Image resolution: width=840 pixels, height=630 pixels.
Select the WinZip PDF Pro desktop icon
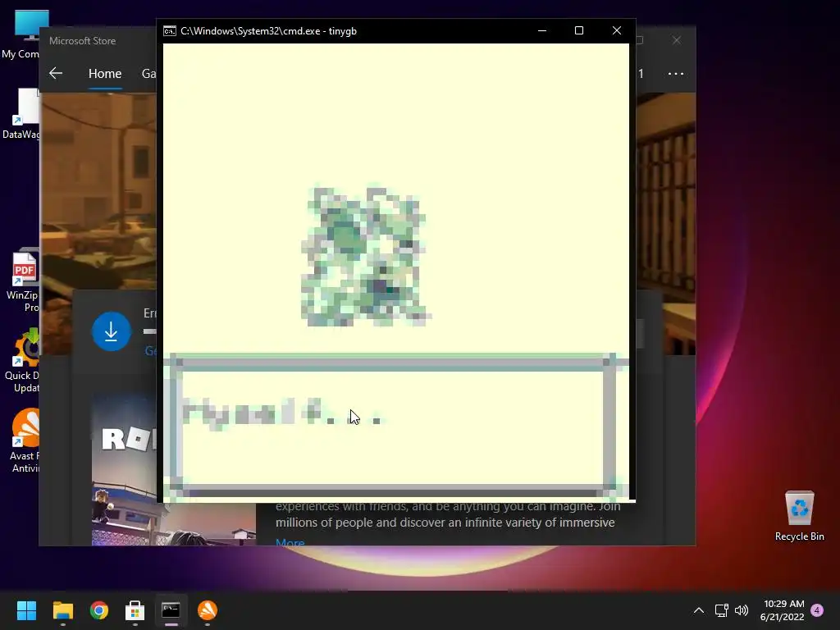pyautogui.click(x=21, y=281)
